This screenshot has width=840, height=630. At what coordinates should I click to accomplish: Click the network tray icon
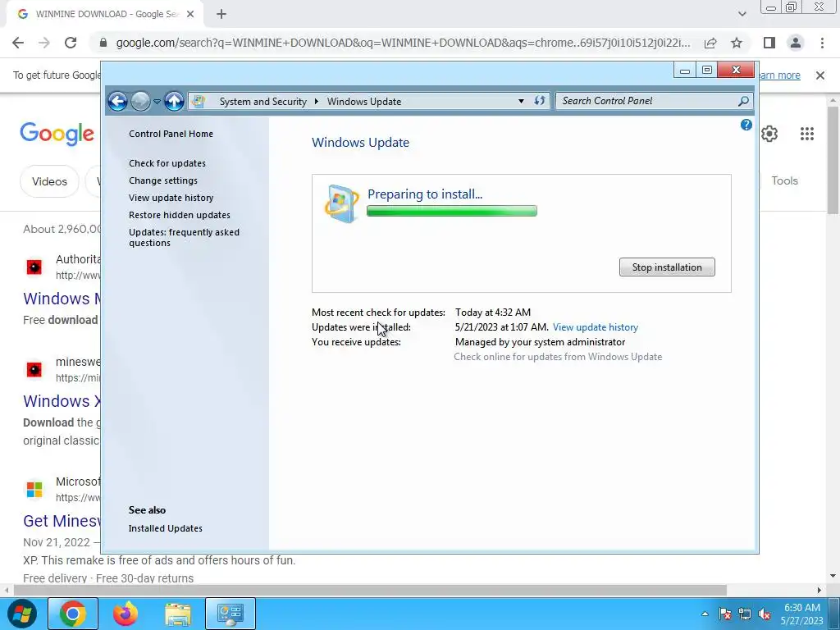click(745, 614)
